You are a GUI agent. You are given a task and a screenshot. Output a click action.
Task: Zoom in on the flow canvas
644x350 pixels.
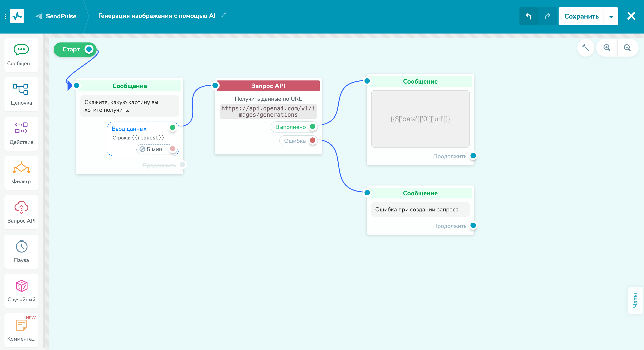[x=606, y=48]
